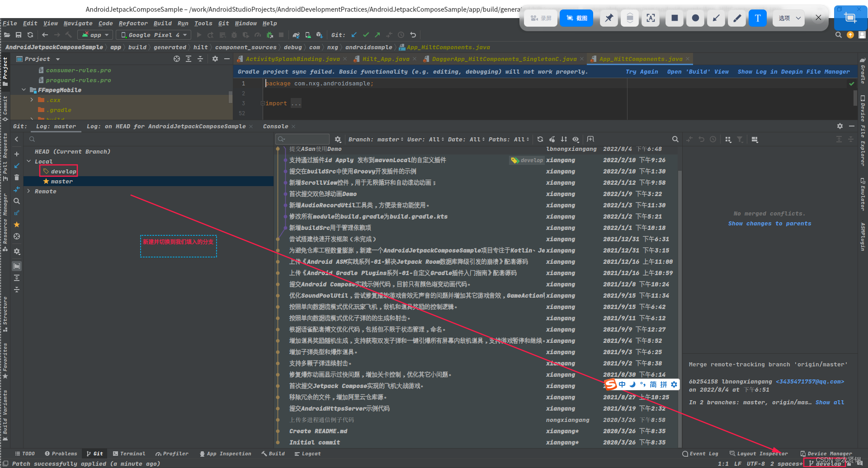Open the Device Manager toolbar icon
The width and height of the screenshot is (868, 468).
308,35
